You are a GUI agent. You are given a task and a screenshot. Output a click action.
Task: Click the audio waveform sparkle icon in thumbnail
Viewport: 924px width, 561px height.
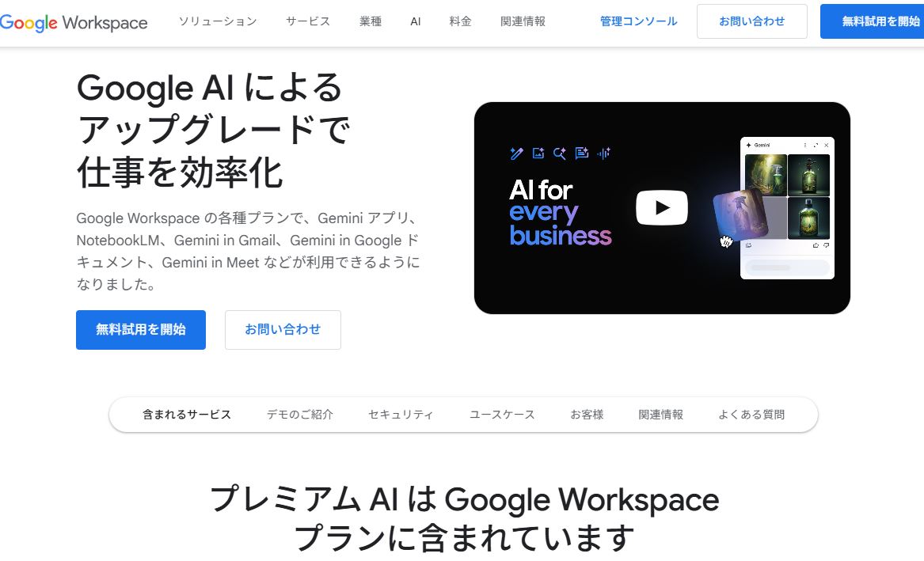(603, 153)
